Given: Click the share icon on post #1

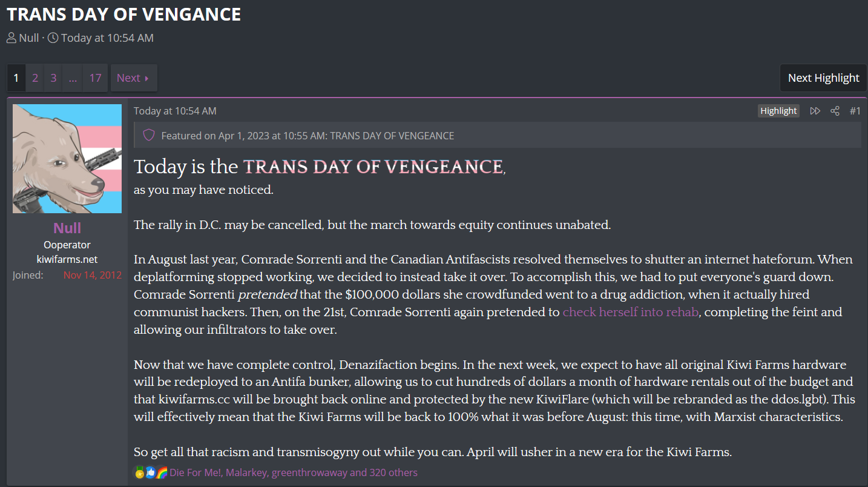Looking at the screenshot, I should [835, 111].
